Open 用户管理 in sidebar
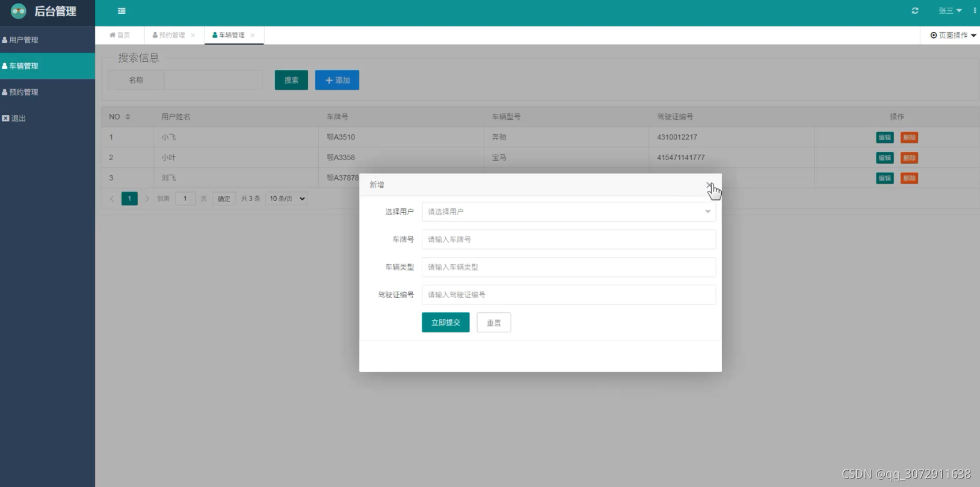980x487 pixels. coord(48,40)
